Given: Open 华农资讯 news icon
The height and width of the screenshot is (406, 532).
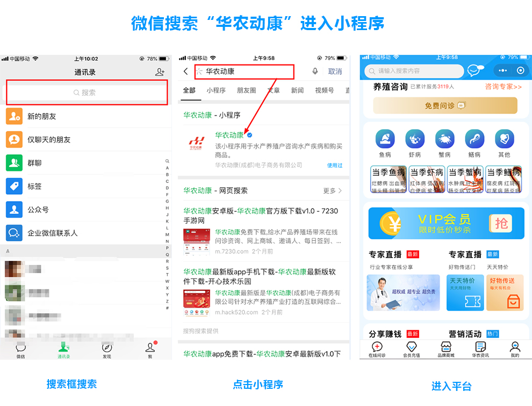Looking at the screenshot, I should (x=480, y=346).
